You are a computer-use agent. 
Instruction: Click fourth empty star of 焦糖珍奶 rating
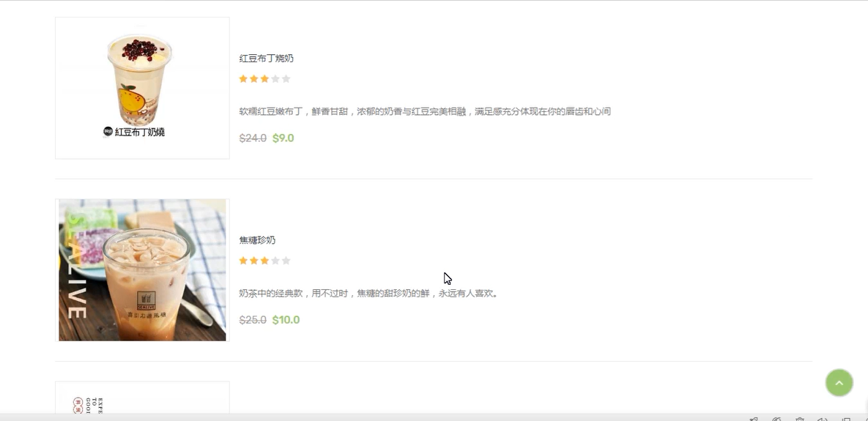click(275, 261)
